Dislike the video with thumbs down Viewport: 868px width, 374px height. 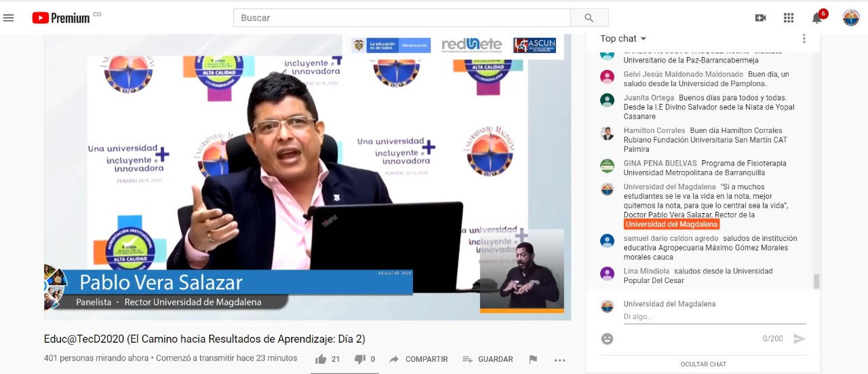359,359
